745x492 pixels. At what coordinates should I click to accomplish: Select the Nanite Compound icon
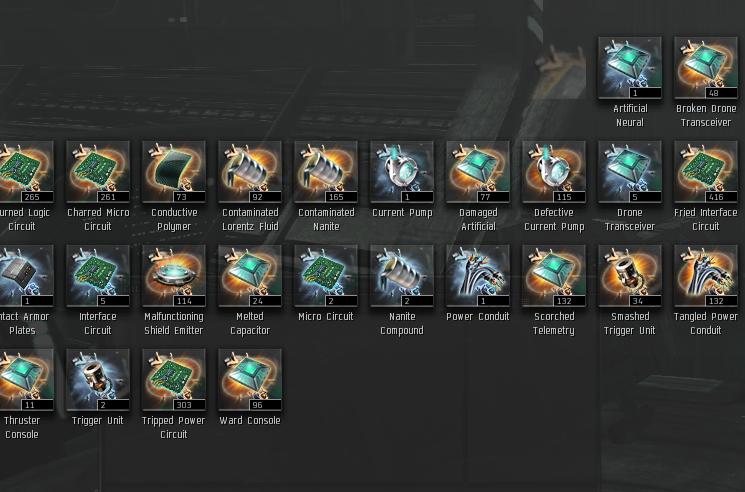click(402, 275)
